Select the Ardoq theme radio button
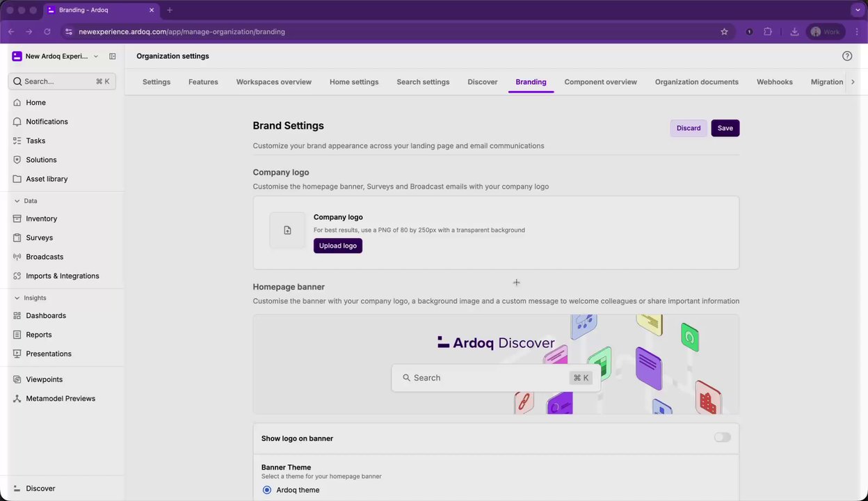Screen dimensions: 868x501 pos(267,490)
